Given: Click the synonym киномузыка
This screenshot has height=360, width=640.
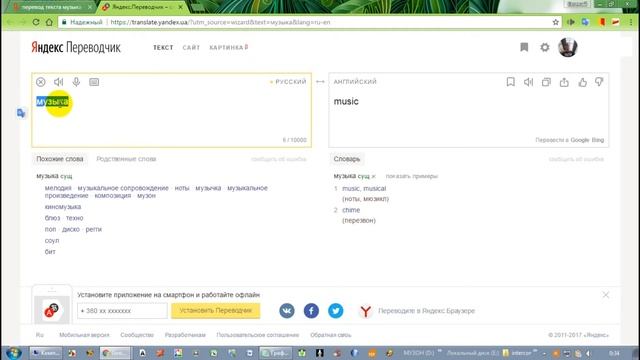Looking at the screenshot, I should (x=63, y=207).
